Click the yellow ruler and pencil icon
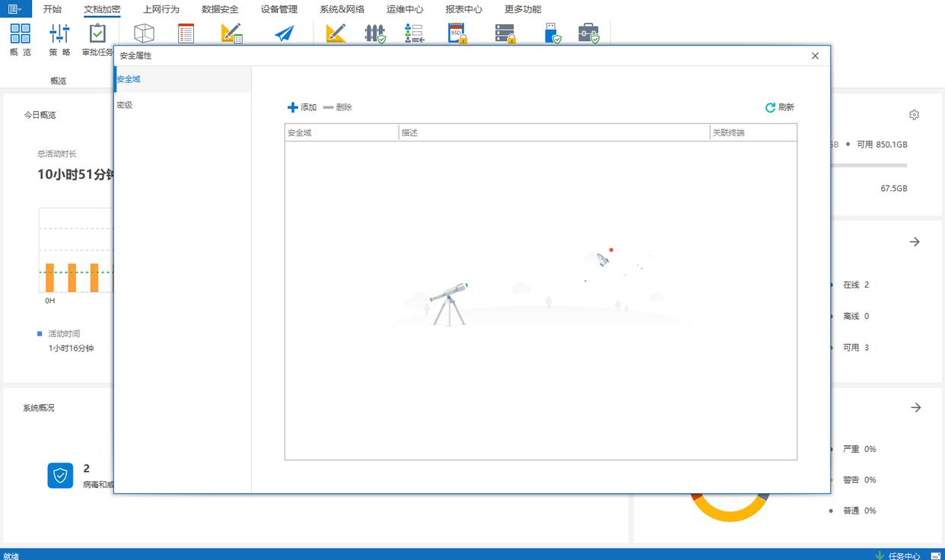The image size is (945, 560). 335,33
